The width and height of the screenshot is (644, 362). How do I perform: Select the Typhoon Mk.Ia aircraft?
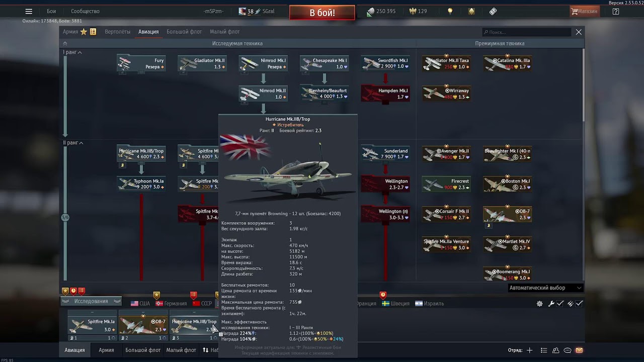point(141,184)
